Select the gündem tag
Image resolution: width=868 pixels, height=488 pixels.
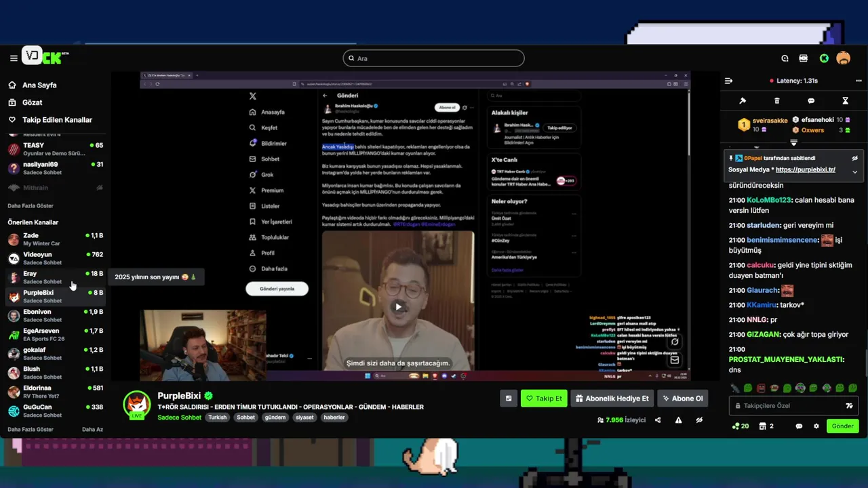[x=275, y=418]
